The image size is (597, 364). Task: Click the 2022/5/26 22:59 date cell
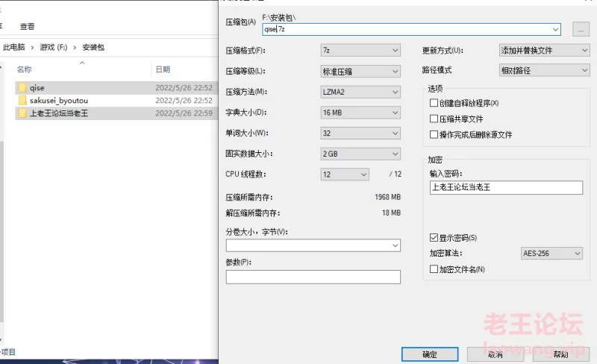tap(184, 113)
